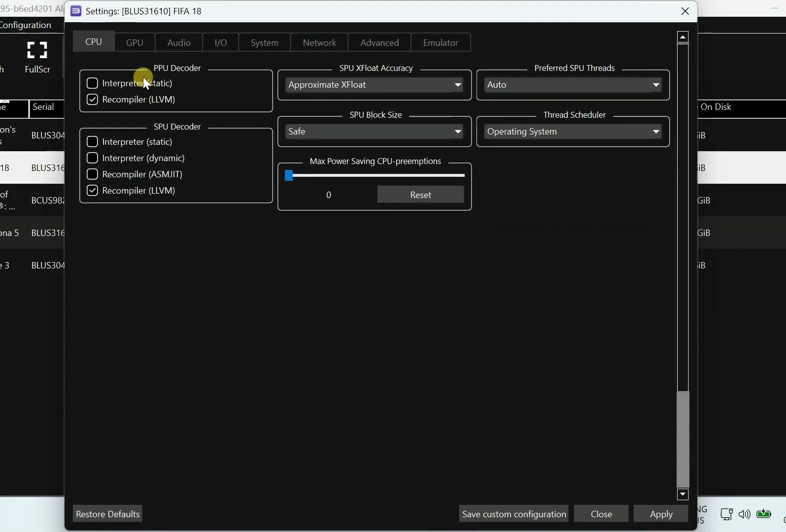Switch to the I/O tab

[221, 43]
